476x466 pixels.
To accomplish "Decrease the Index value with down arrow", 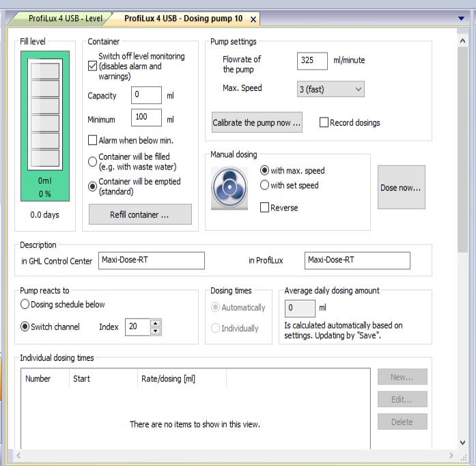I will point(156,331).
